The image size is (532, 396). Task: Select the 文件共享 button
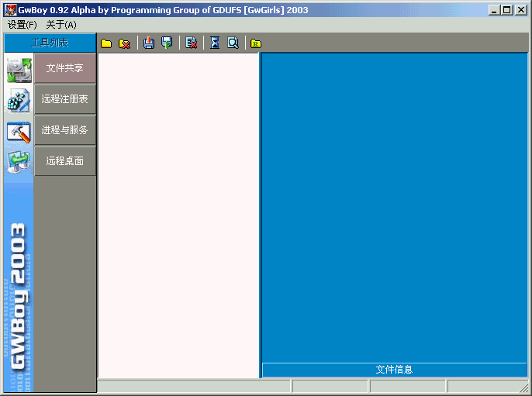tap(65, 68)
